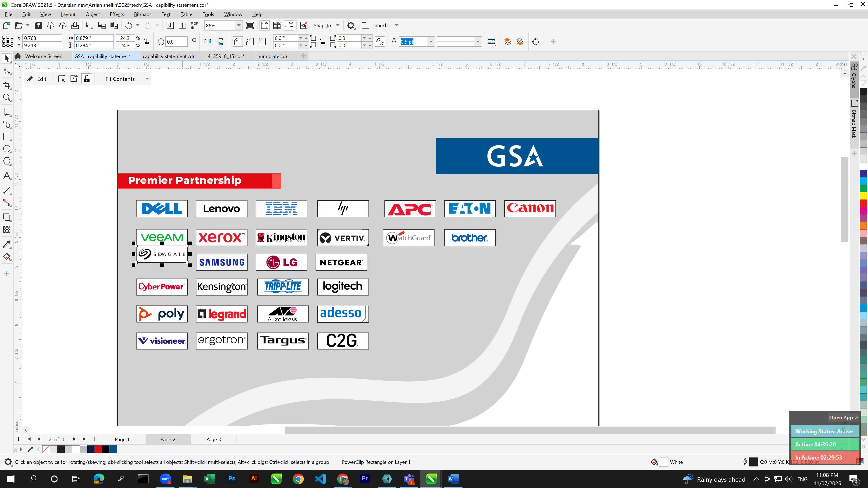The height and width of the screenshot is (488, 868).
Task: Click the Undo arrow icon
Action: click(x=128, y=26)
